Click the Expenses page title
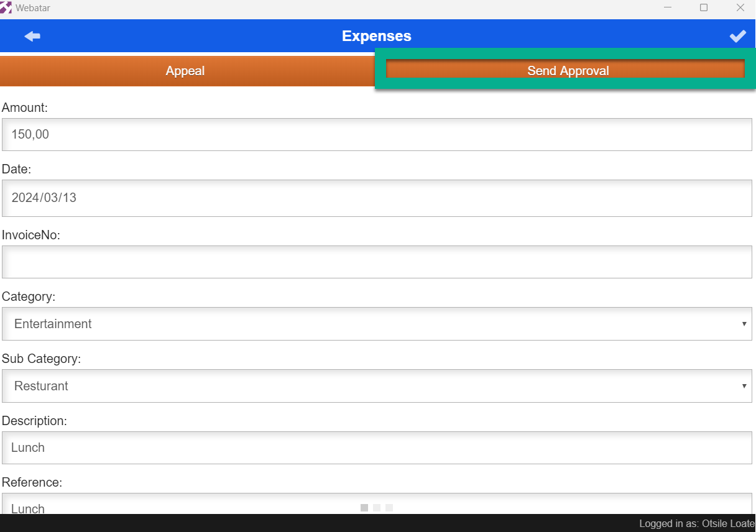Image resolution: width=756 pixels, height=532 pixels. (377, 36)
